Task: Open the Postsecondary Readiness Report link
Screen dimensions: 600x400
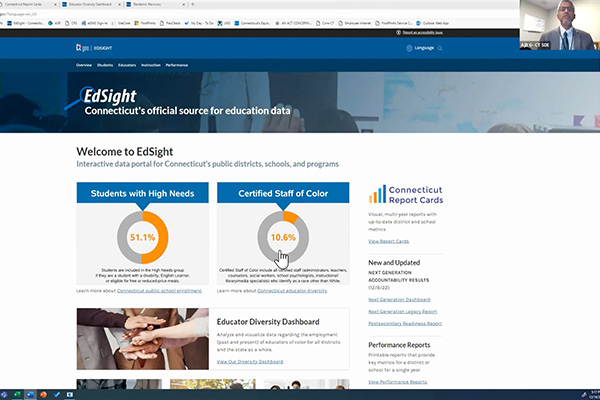Action: click(405, 325)
